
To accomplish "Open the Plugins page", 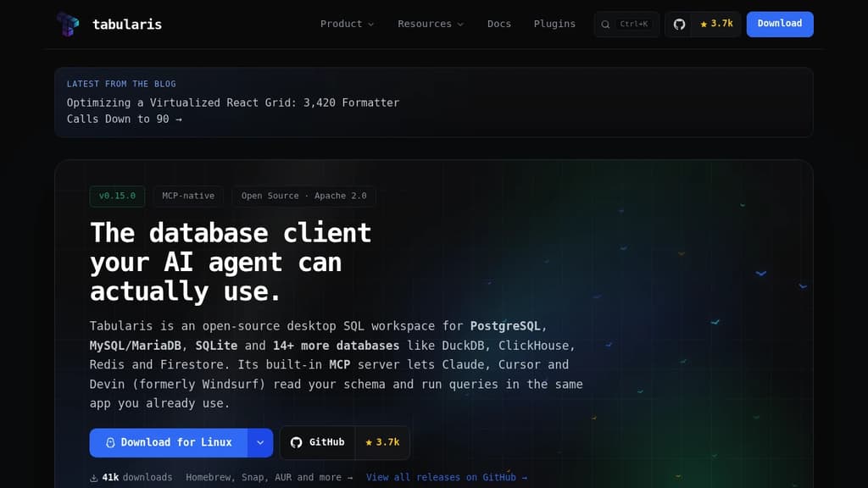I will click(554, 24).
